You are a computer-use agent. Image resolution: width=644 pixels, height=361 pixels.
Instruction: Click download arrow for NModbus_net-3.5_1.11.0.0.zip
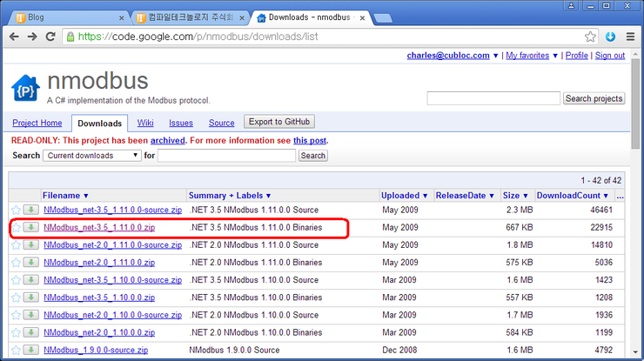30,228
